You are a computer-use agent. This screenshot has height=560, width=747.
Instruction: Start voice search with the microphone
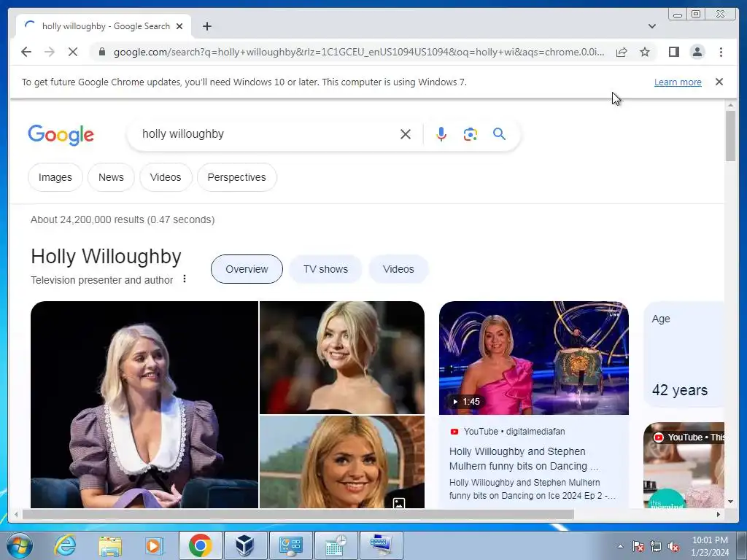tap(441, 134)
